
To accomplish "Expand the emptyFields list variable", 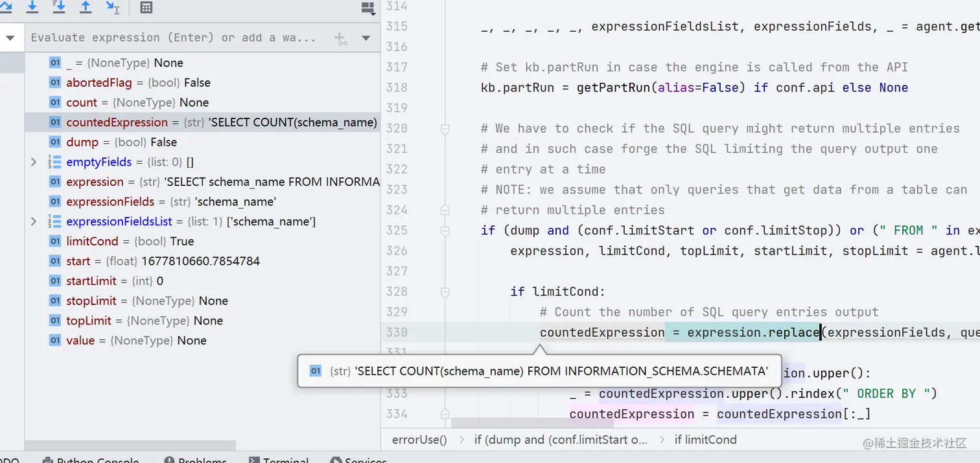I will [x=34, y=162].
